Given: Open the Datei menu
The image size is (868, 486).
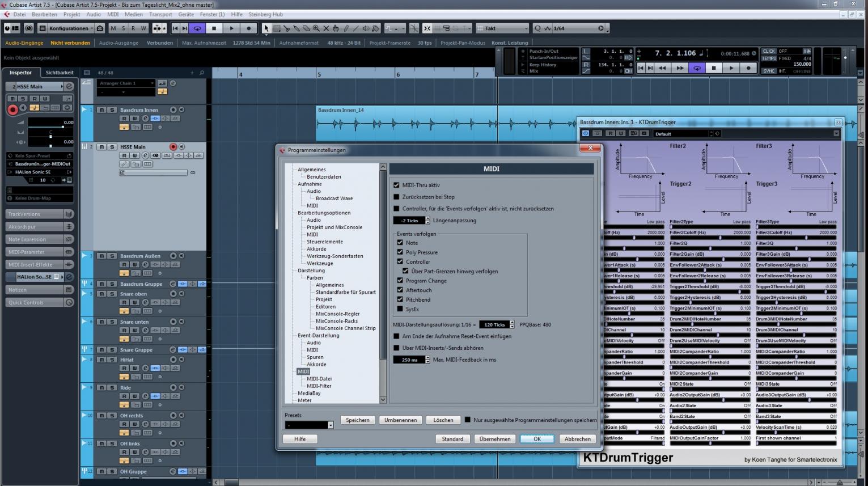Looking at the screenshot, I should 19,14.
